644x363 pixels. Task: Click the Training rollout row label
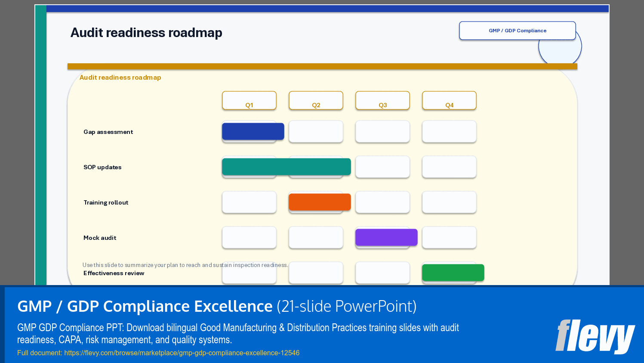coord(106,202)
